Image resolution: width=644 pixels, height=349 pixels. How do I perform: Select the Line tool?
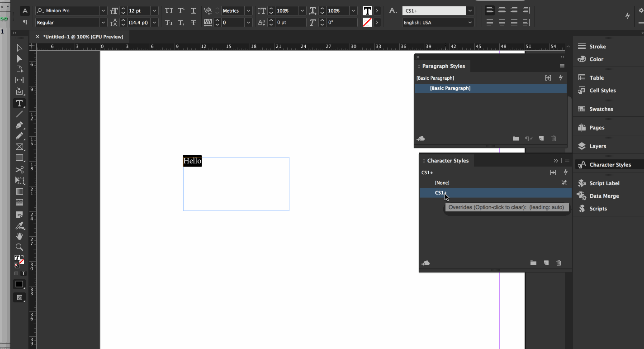tap(19, 114)
